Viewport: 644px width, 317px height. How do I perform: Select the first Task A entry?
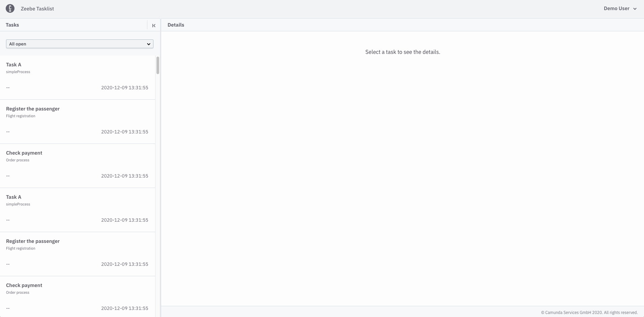(x=13, y=64)
